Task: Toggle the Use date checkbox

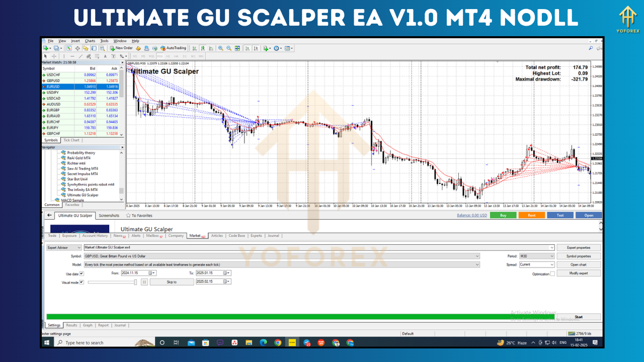Action: [81, 274]
